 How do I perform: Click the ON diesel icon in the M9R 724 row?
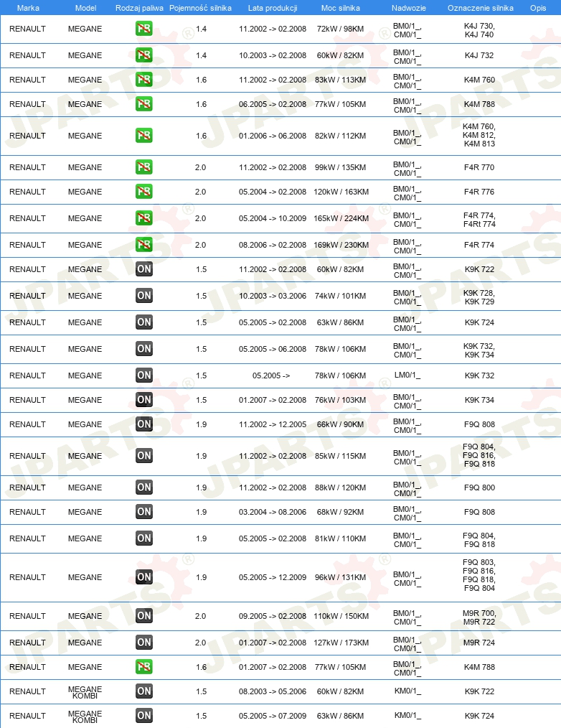144,643
